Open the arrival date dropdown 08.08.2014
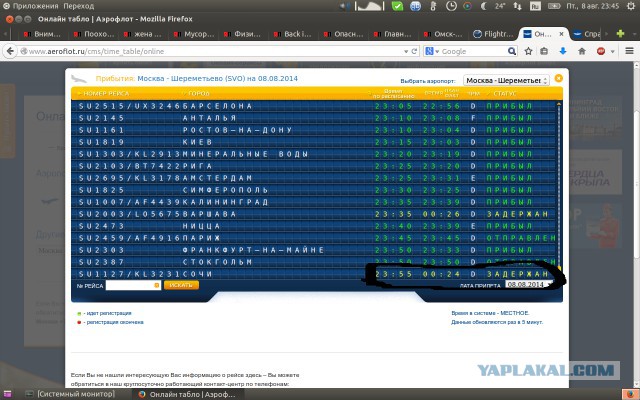 click(529, 284)
